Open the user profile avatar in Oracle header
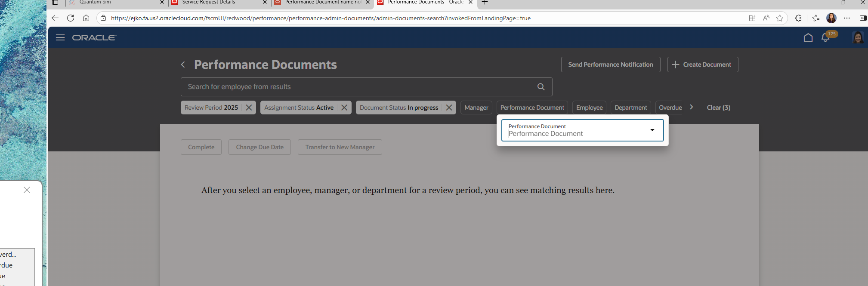Viewport: 868px width, 286px height. 858,37
